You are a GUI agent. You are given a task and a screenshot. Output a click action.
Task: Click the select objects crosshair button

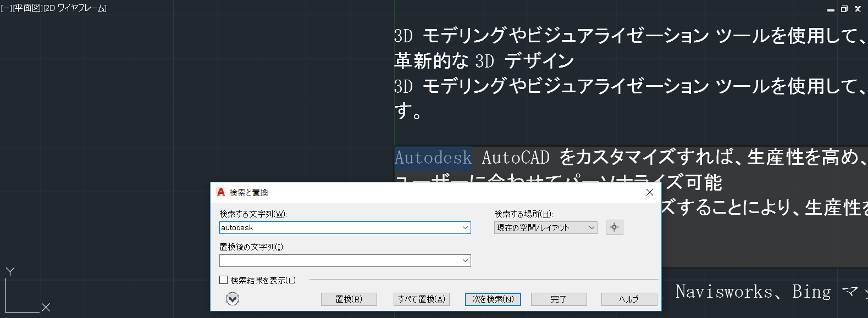(614, 227)
